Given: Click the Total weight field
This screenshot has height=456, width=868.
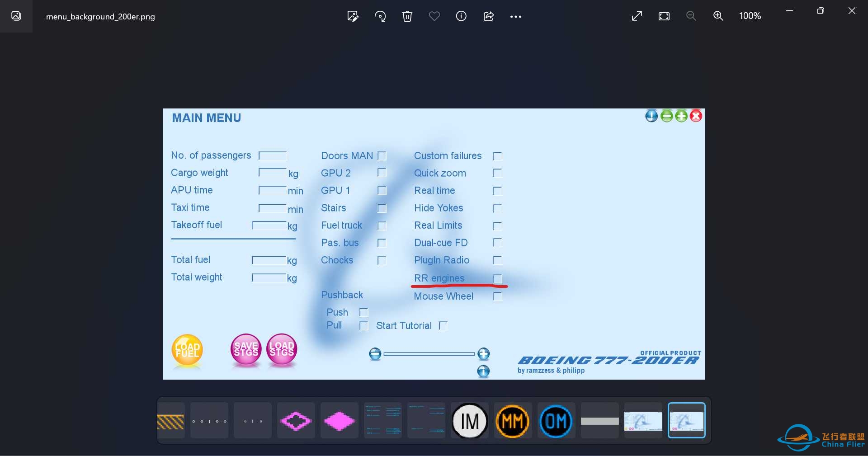Looking at the screenshot, I should click(269, 277).
